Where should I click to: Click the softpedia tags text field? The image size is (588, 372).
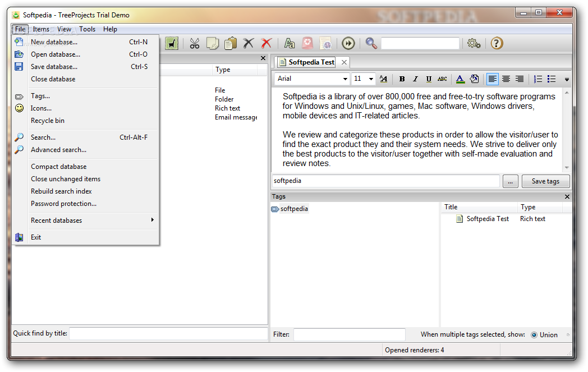[386, 181]
